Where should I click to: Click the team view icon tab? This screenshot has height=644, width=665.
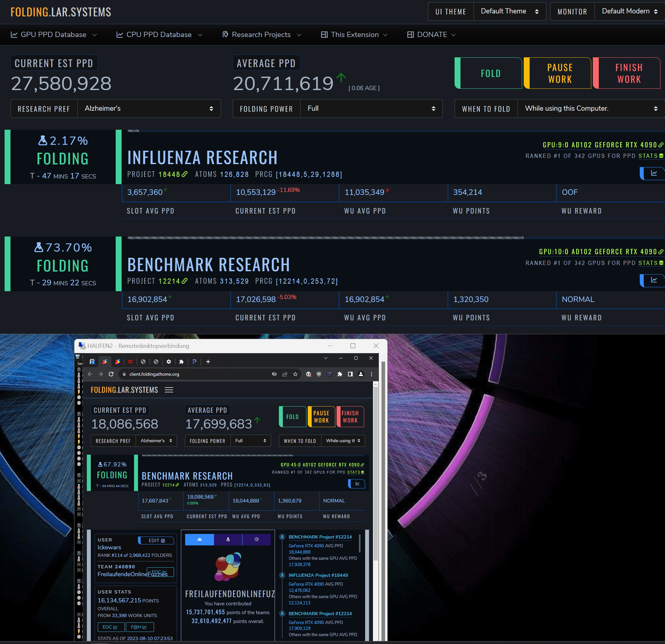pyautogui.click(x=200, y=540)
